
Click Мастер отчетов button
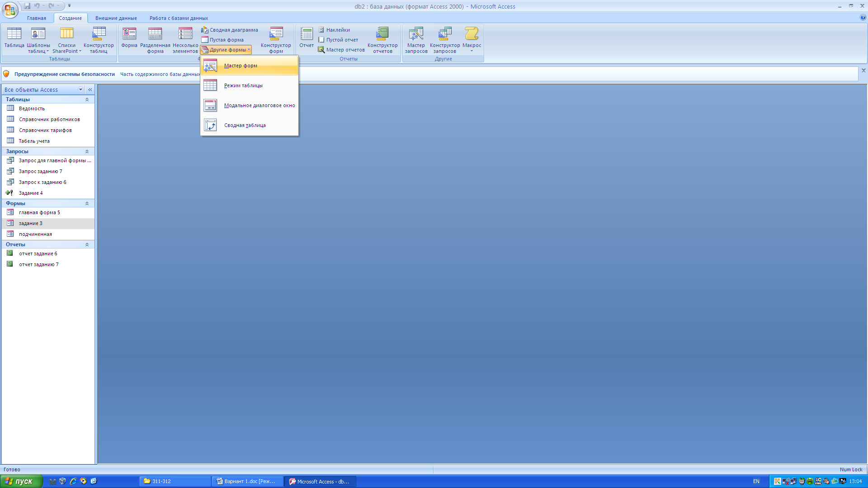pos(341,50)
